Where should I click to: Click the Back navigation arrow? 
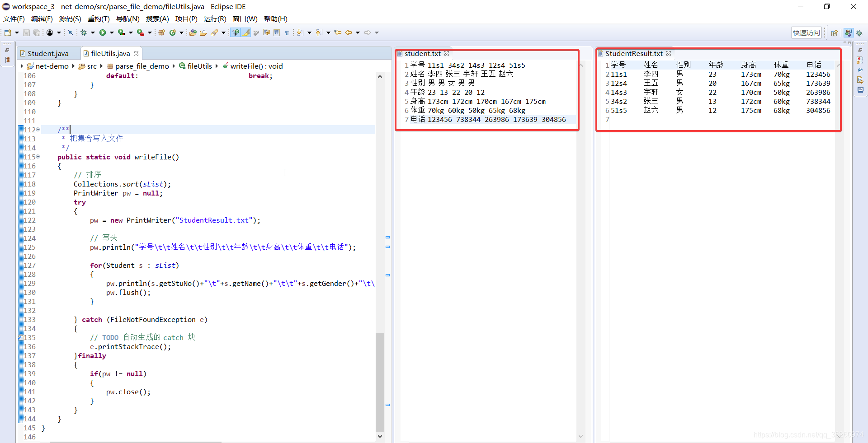point(349,33)
